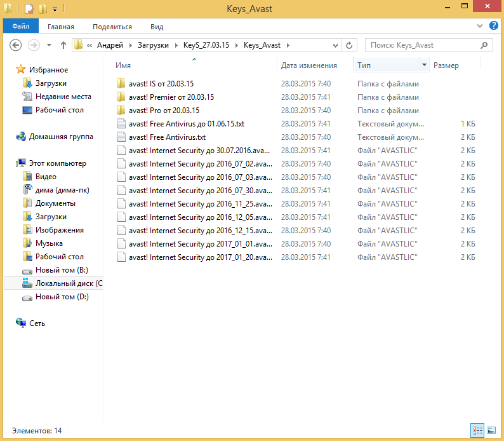
Task: Open Недавние места in sidebar
Action: tap(63, 97)
